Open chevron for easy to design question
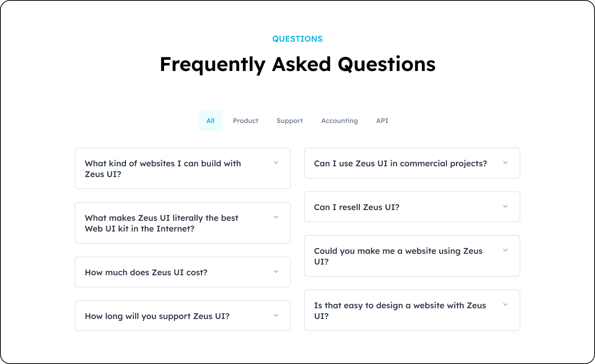595x364 pixels. [505, 305]
